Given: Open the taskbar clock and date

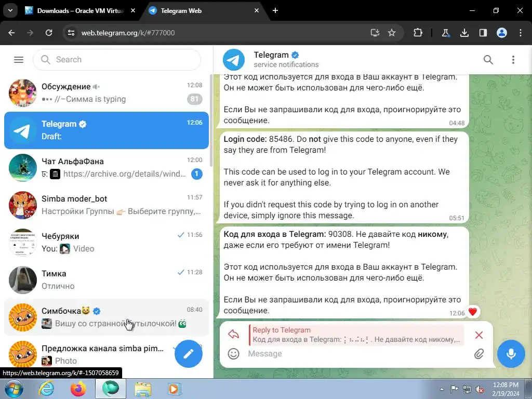Looking at the screenshot, I should [x=506, y=389].
